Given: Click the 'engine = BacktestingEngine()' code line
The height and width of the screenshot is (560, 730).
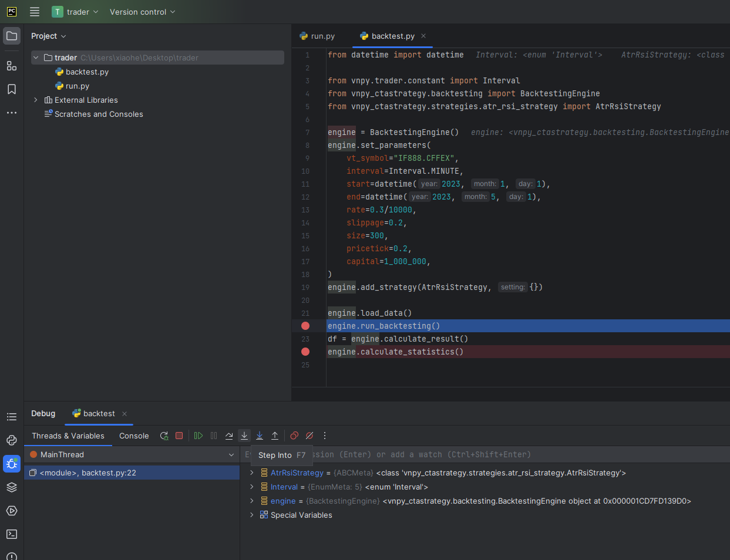Looking at the screenshot, I should coord(393,132).
